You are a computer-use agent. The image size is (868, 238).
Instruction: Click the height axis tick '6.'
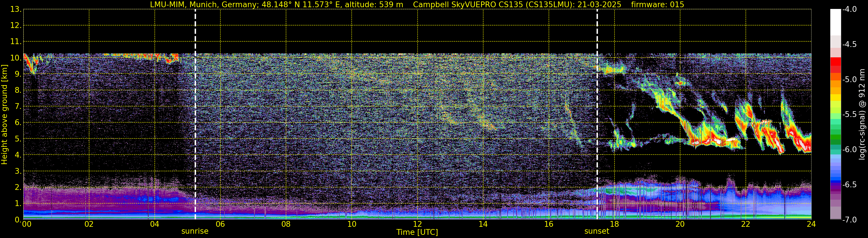click(18, 122)
